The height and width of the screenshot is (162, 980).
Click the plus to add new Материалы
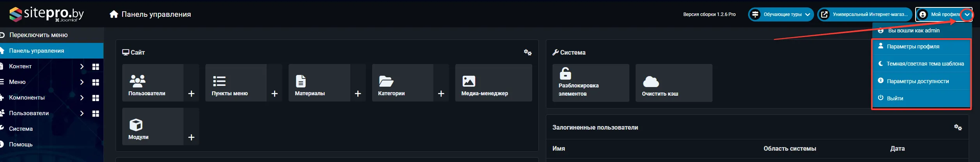[x=358, y=94]
